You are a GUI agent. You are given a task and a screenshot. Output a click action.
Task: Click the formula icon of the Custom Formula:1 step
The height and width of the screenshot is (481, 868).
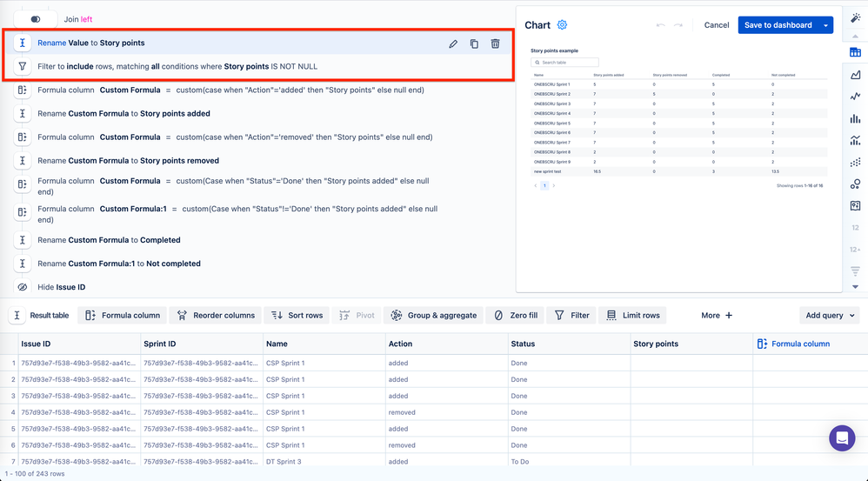(x=22, y=212)
